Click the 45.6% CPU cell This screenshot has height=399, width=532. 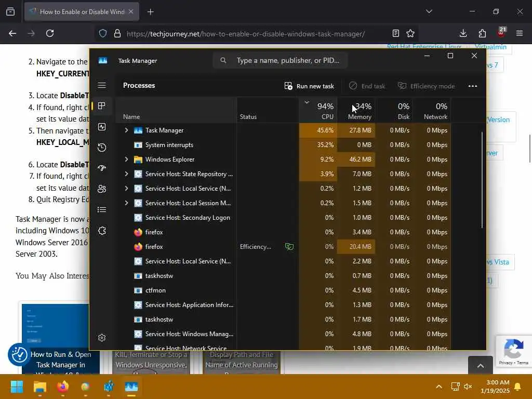[x=318, y=130]
